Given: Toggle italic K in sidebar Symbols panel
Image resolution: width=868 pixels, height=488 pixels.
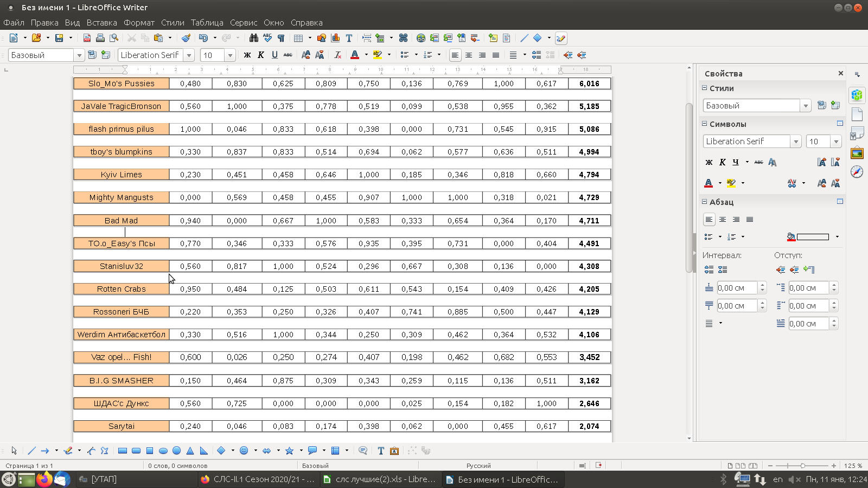Looking at the screenshot, I should [723, 162].
